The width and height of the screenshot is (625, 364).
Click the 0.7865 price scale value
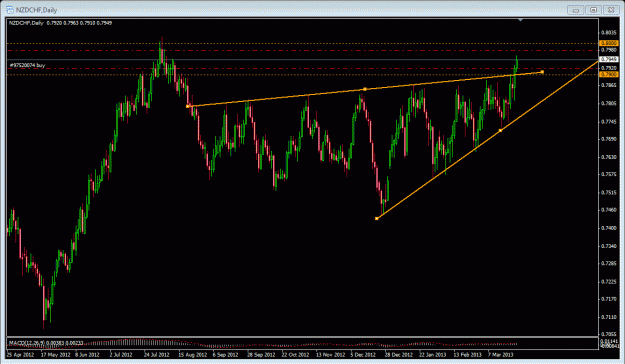click(609, 85)
